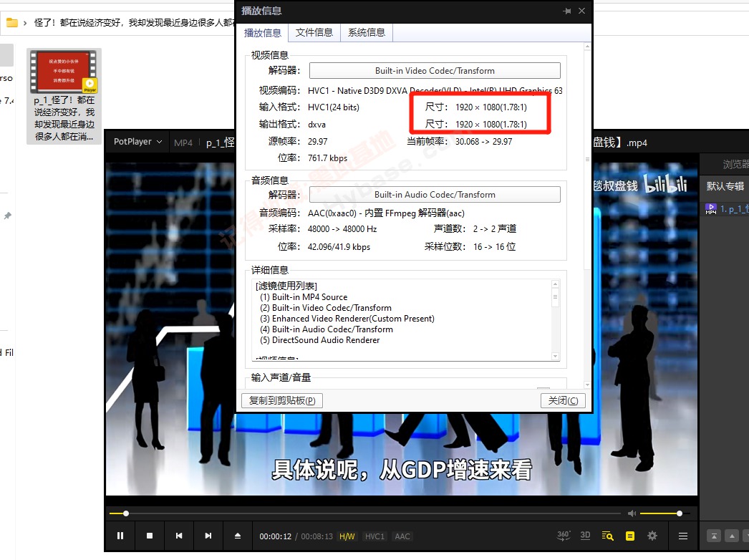Move playlist item to top icon
The width and height of the screenshot is (749, 560).
pyautogui.click(x=714, y=536)
